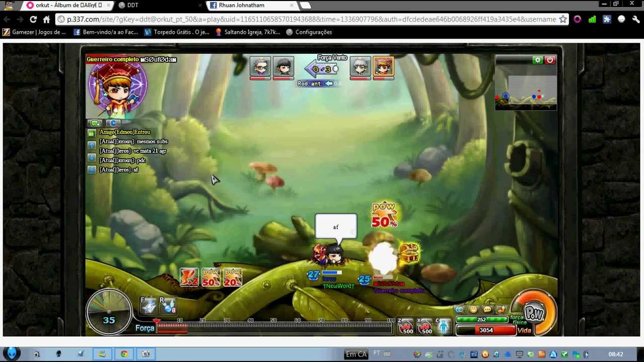Click the gray-haired opponent avatar
644x362 pixels.
(x=360, y=66)
